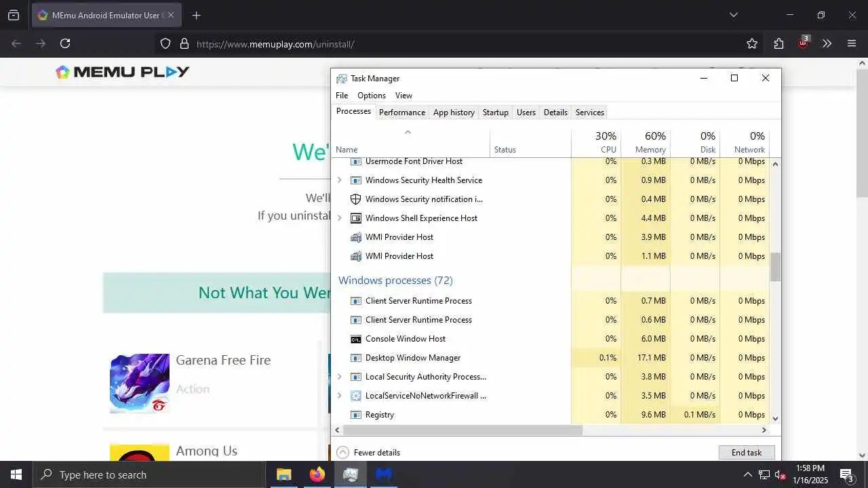This screenshot has width=868, height=488.
Task: Open the Options menu in Task Manager
Action: [x=372, y=96]
